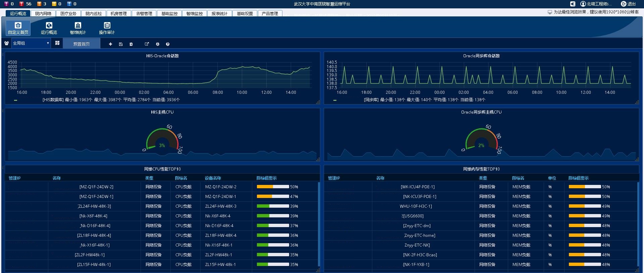
Task: Switch to the 告警管理 tab
Action: 144,13
